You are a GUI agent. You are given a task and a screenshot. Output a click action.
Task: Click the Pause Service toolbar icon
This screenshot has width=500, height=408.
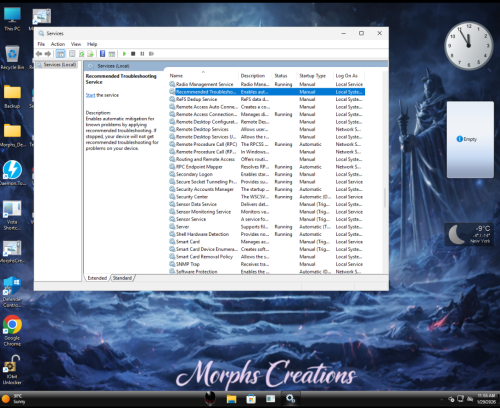pos(142,54)
